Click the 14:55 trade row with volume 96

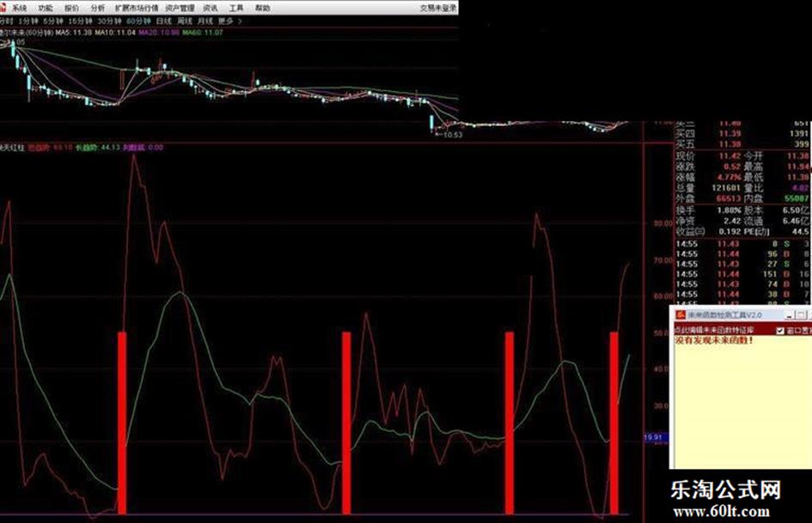tap(742, 253)
